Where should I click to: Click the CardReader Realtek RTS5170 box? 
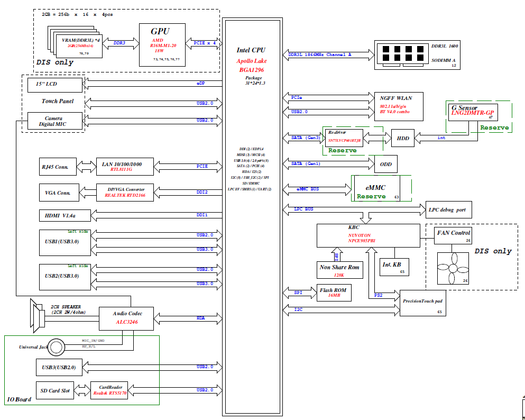[x=110, y=390]
